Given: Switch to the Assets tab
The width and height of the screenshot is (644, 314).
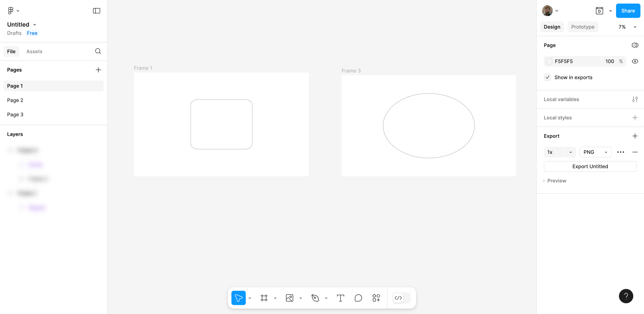Looking at the screenshot, I should point(34,51).
